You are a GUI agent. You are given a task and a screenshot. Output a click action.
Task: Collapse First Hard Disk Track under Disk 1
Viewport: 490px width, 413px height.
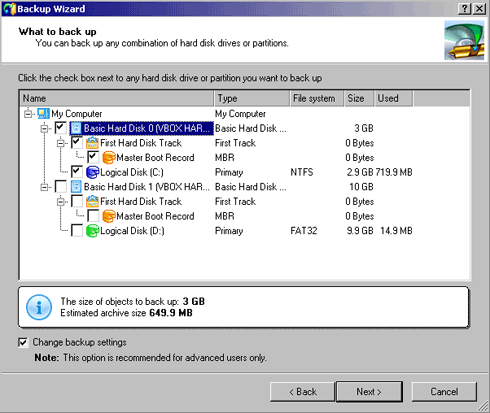(x=61, y=202)
